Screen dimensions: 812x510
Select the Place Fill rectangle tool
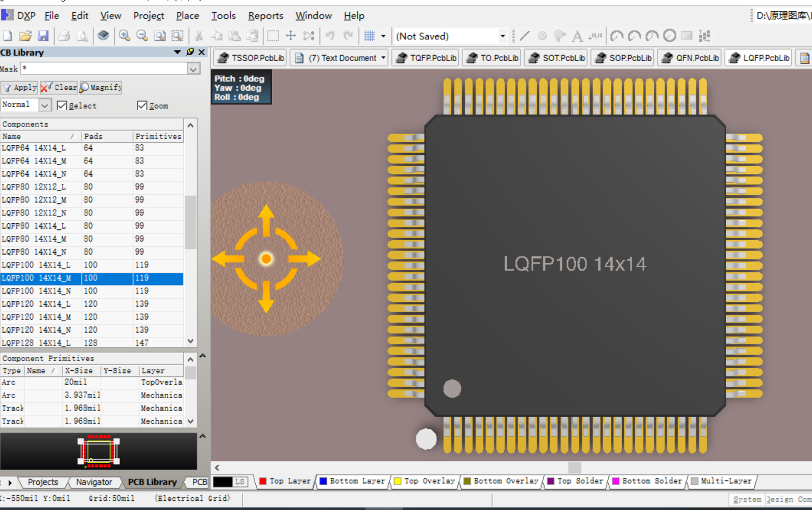687,36
